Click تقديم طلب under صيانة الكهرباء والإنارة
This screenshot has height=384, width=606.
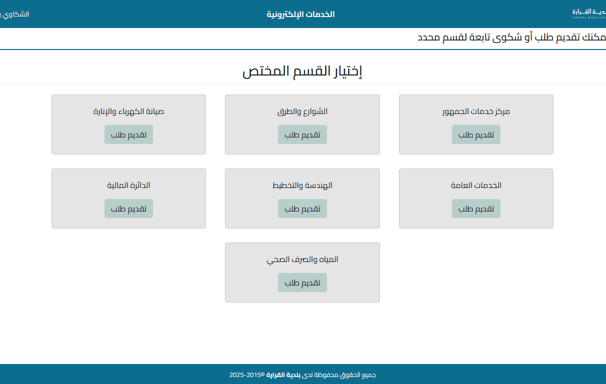coord(129,134)
